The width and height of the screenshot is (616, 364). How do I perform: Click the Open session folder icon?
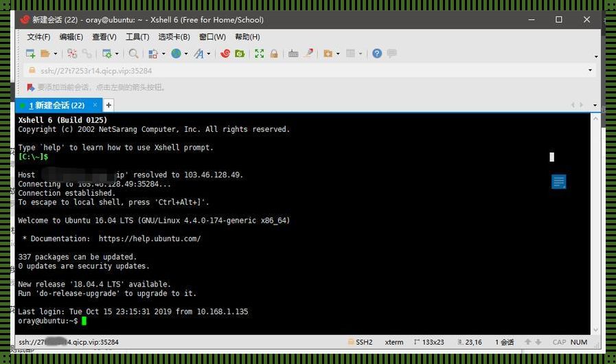tap(45, 54)
